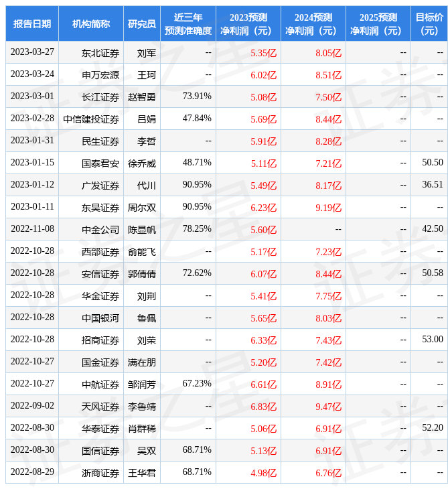
Task: Click the 8.28亿 profit value
Action: pyautogui.click(x=328, y=141)
